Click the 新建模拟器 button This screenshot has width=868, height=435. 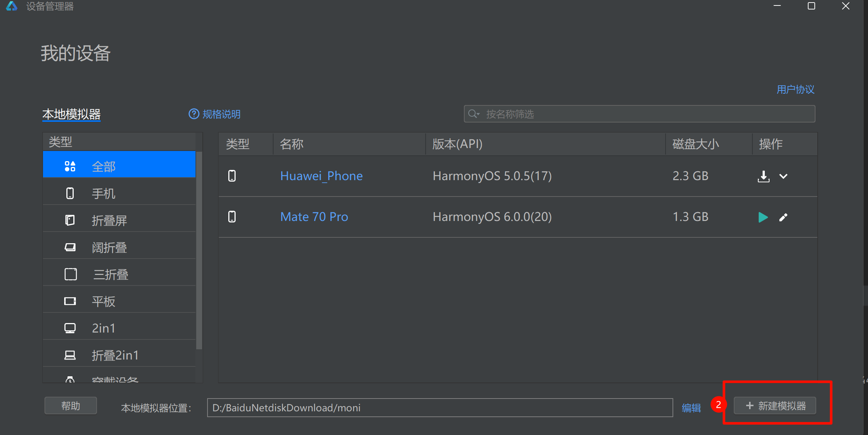(x=775, y=406)
